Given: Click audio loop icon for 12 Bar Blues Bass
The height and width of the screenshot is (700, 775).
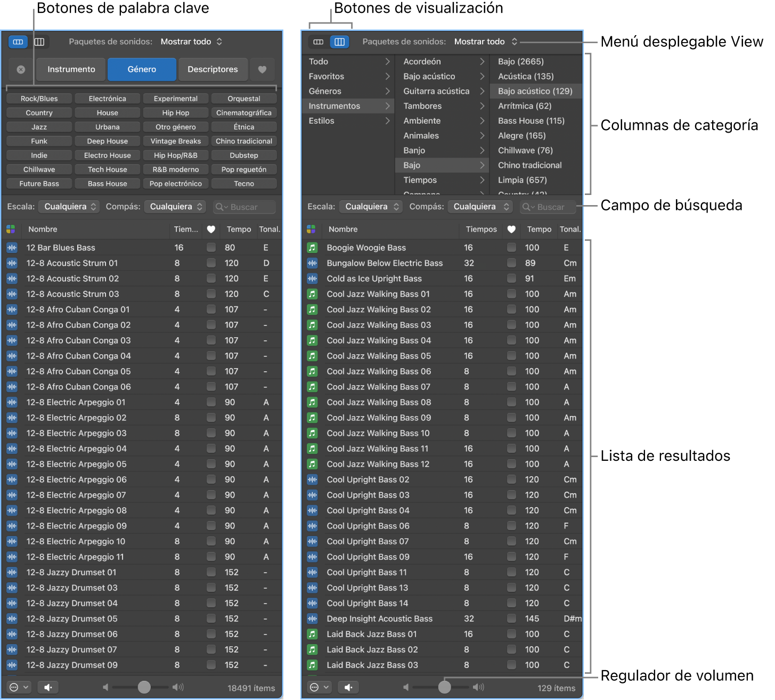Looking at the screenshot, I should [x=12, y=248].
